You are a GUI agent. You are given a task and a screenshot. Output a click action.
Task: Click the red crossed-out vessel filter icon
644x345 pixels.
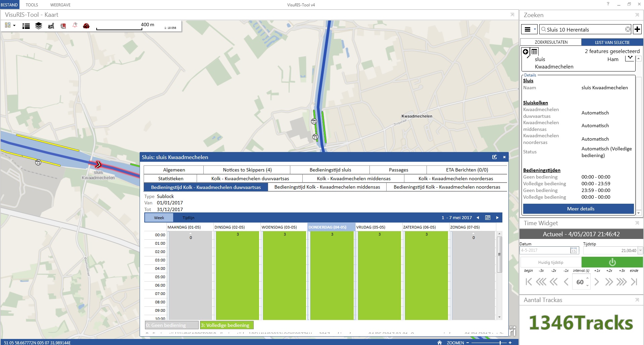coord(86,26)
